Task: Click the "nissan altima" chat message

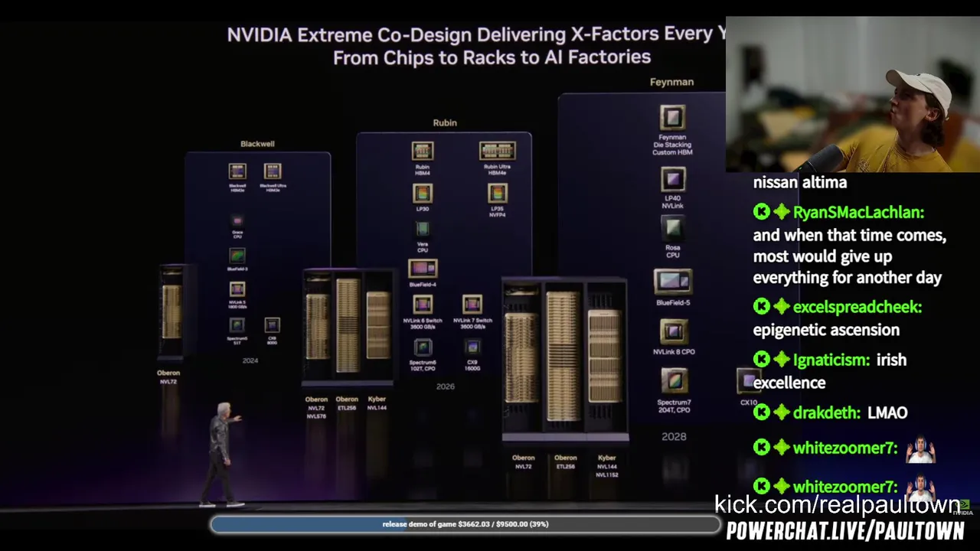Action: (800, 183)
